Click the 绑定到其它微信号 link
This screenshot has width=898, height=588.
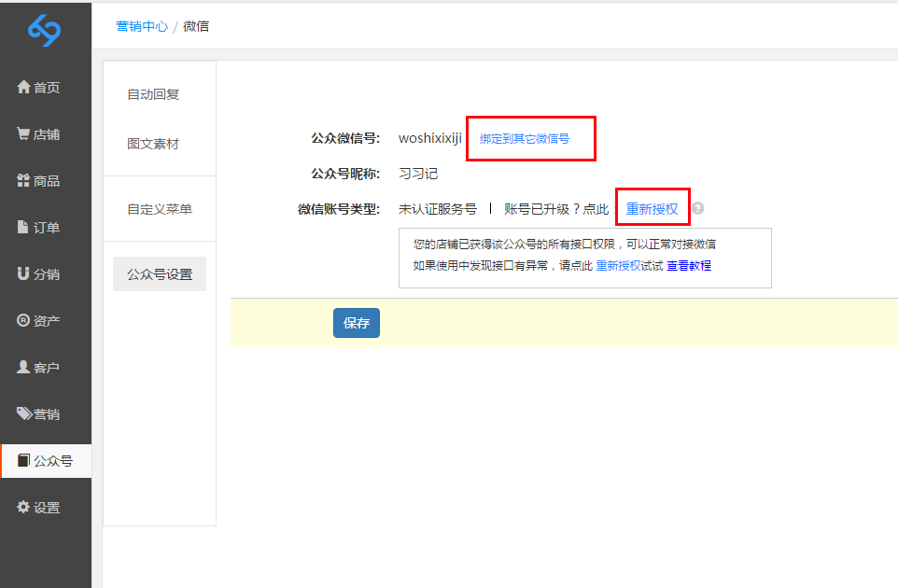tap(525, 138)
